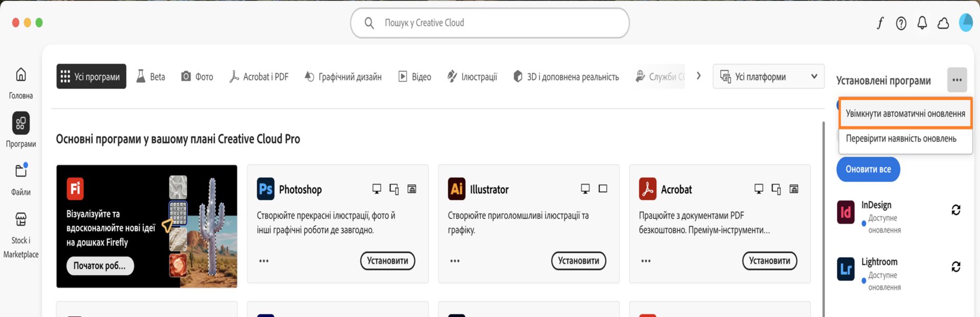
Task: Click the Illustrator Ai app icon
Action: pyautogui.click(x=456, y=189)
